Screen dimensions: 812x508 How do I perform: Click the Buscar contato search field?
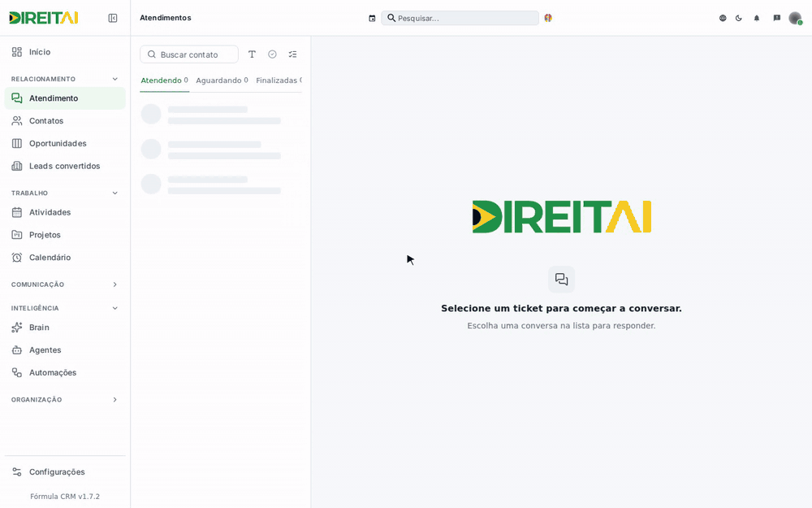pos(189,54)
